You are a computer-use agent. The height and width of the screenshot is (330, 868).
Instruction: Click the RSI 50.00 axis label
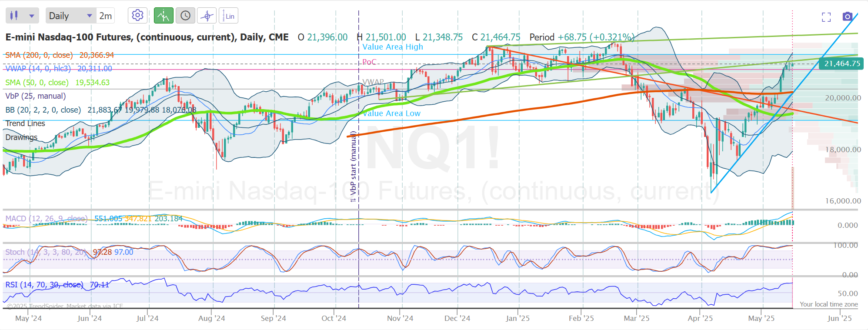[x=848, y=293]
